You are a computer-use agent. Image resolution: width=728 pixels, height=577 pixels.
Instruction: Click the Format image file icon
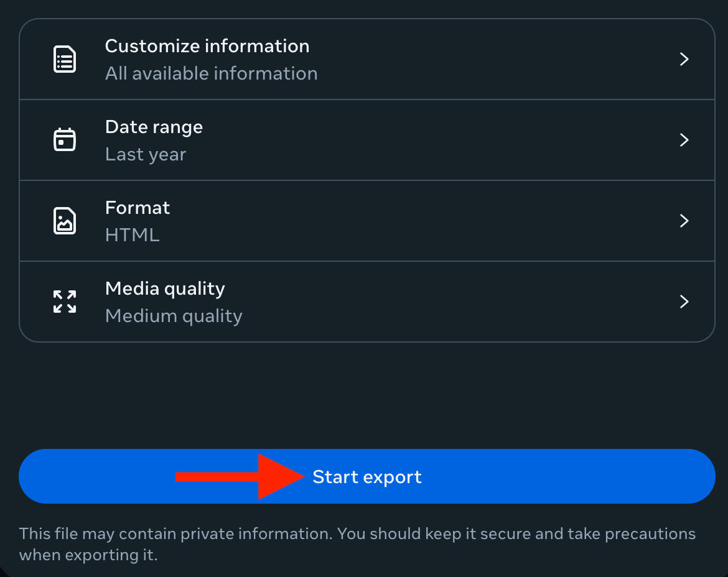(x=65, y=221)
